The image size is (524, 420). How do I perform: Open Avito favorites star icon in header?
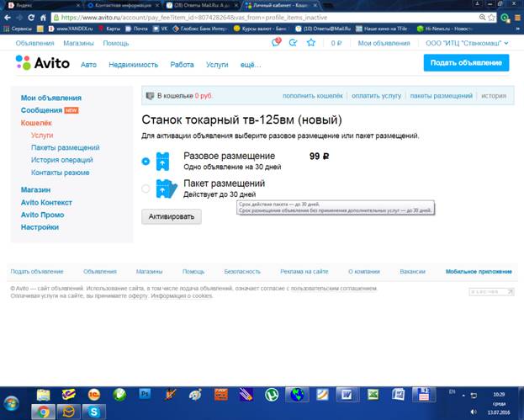click(311, 42)
